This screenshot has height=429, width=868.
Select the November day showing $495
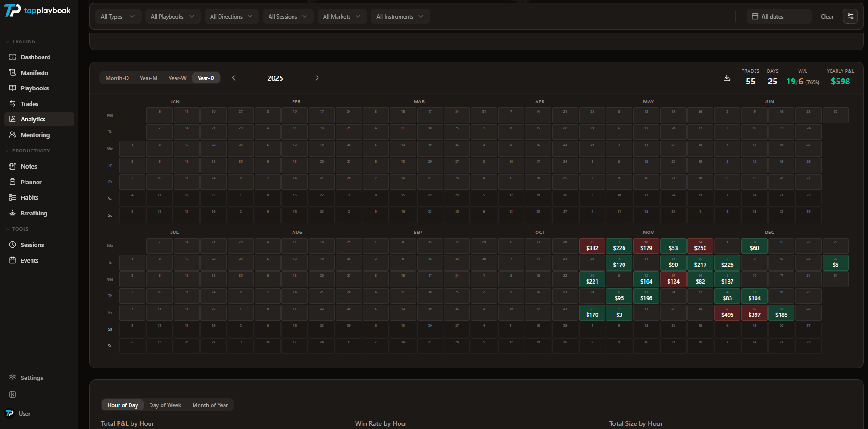coord(727,313)
